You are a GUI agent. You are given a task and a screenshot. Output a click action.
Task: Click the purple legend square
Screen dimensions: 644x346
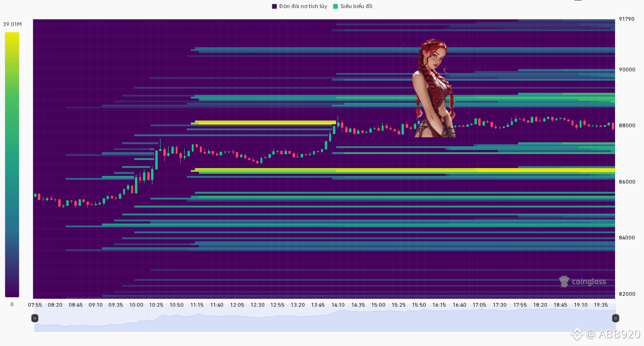(x=274, y=6)
